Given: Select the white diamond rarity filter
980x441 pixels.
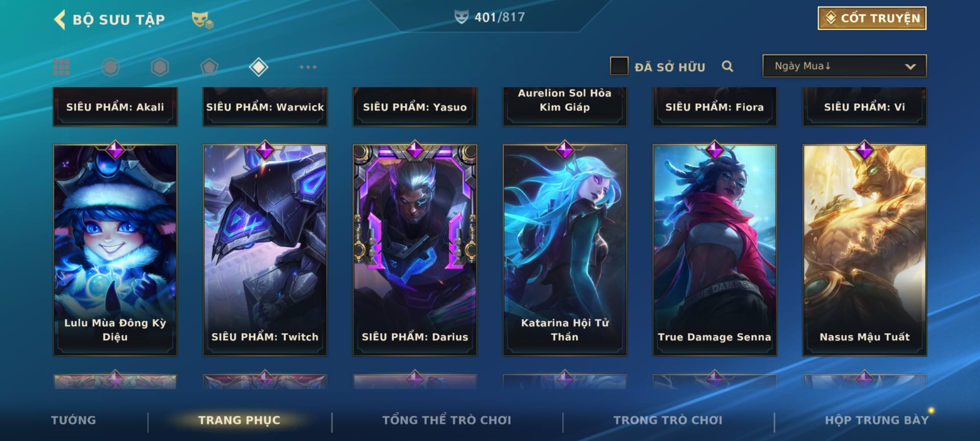Looking at the screenshot, I should tap(258, 67).
